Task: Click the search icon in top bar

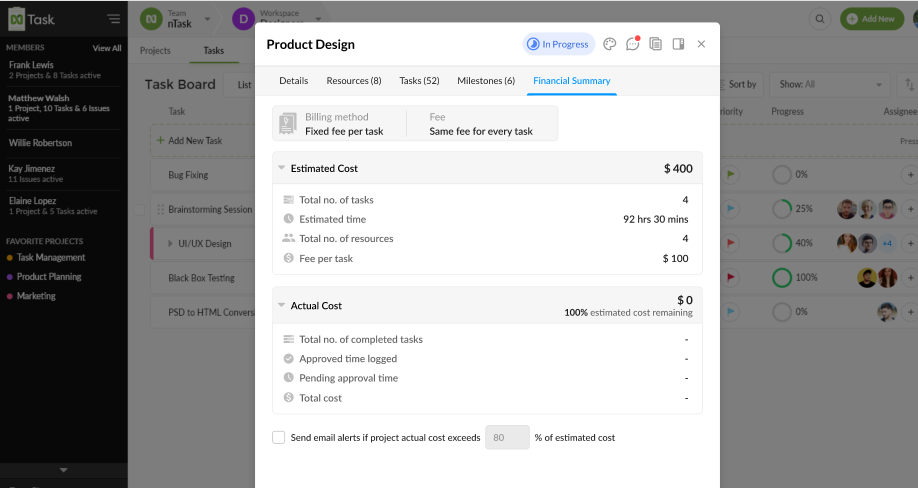Action: [x=820, y=19]
